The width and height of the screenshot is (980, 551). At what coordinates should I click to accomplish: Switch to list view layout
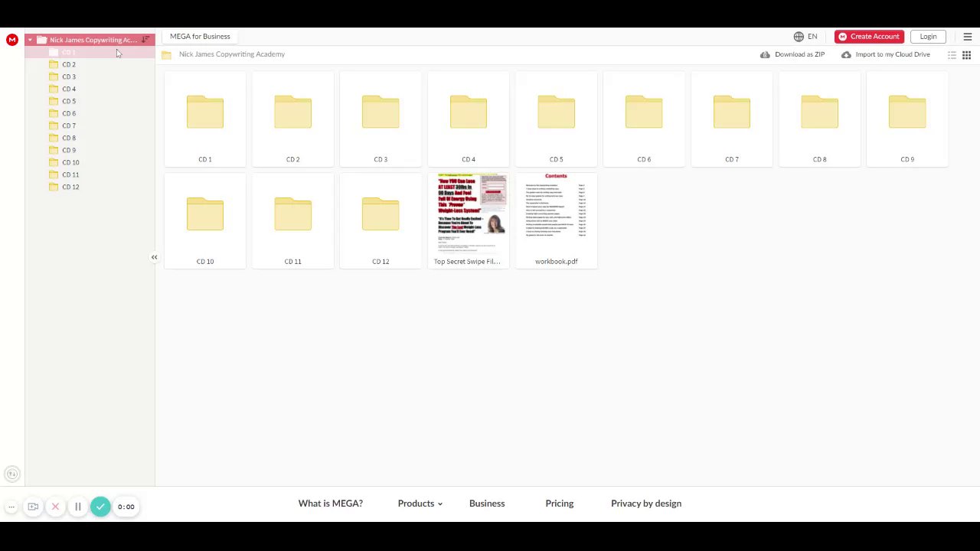pos(952,55)
